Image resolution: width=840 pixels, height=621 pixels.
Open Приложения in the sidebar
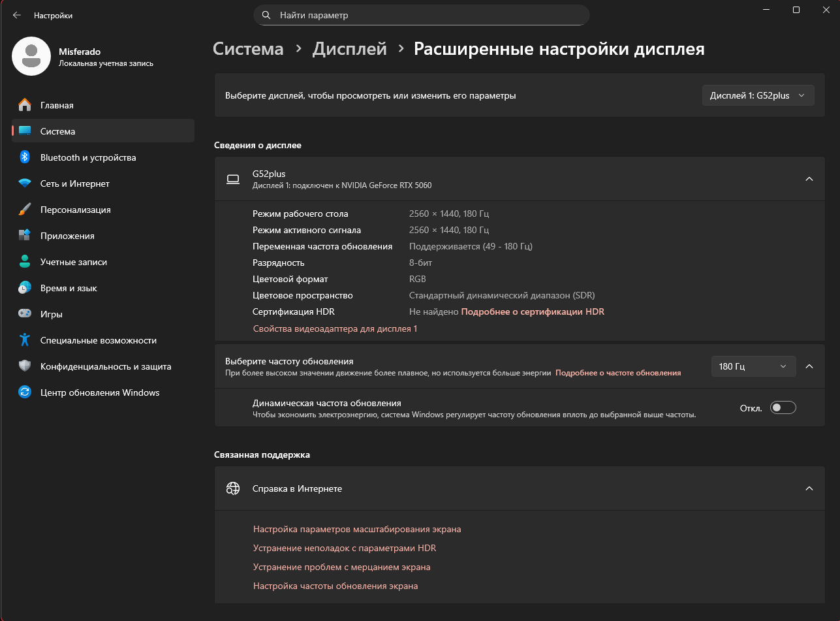(67, 236)
